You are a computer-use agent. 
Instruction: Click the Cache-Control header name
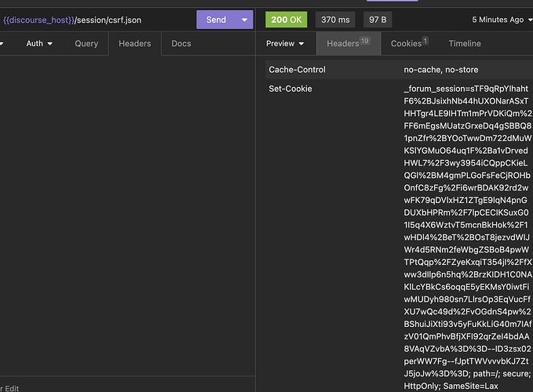click(x=297, y=70)
